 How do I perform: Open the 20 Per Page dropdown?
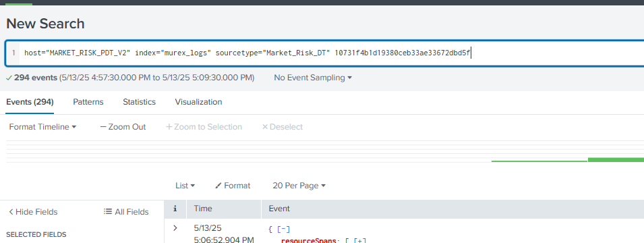click(299, 186)
